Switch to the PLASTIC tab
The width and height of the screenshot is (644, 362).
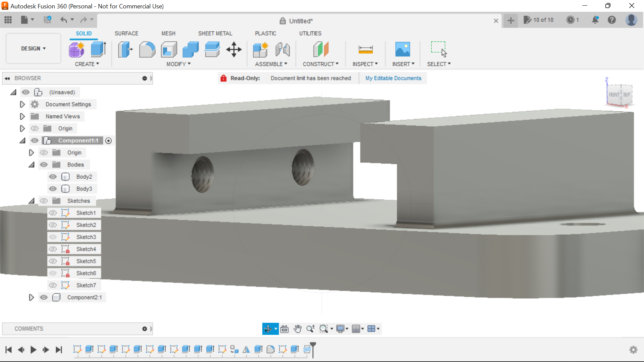point(266,34)
